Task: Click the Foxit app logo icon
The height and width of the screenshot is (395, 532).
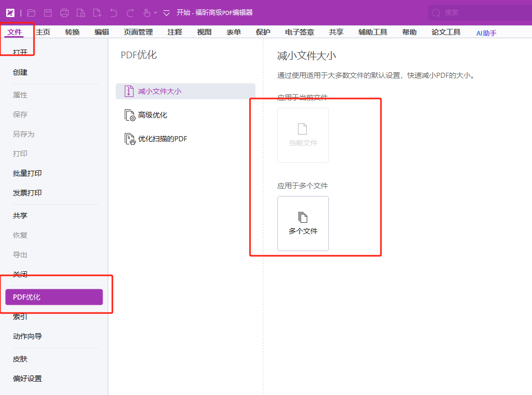Action: pyautogui.click(x=10, y=12)
